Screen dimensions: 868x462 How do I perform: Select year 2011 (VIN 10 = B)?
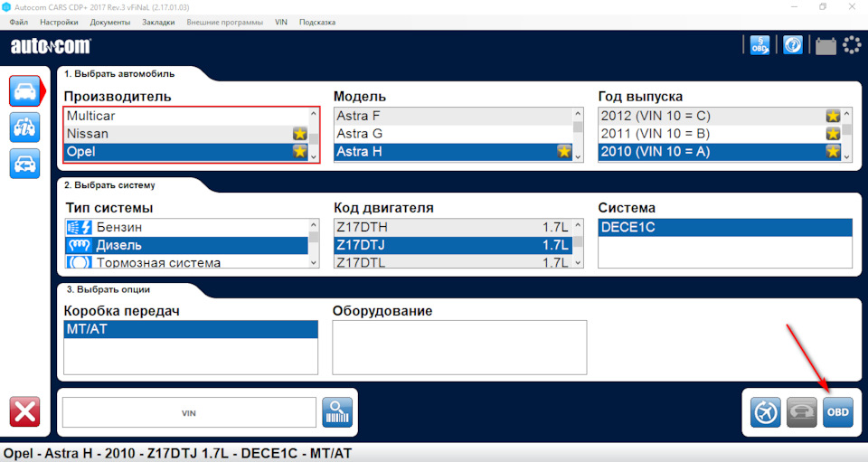pyautogui.click(x=720, y=133)
